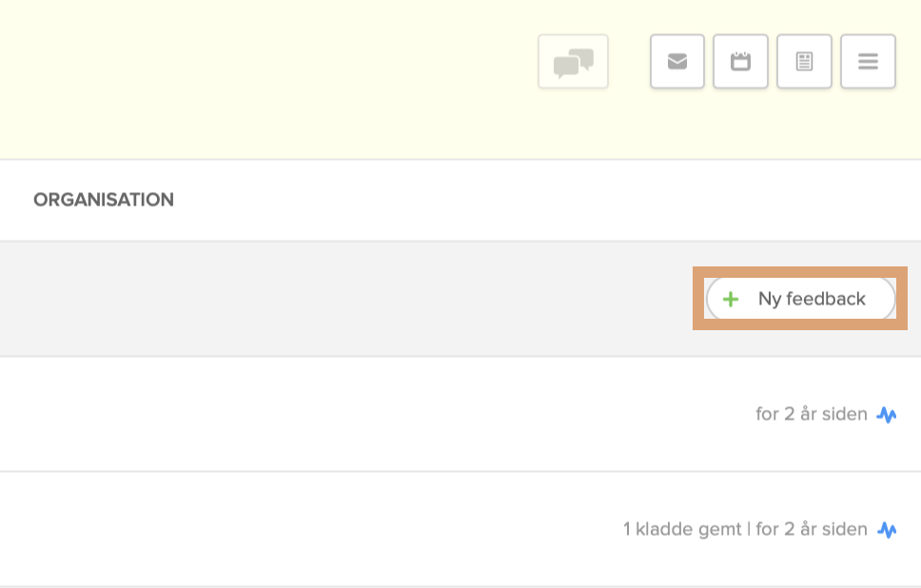
Task: Open the chat bubbles conversations icon
Action: (x=573, y=62)
